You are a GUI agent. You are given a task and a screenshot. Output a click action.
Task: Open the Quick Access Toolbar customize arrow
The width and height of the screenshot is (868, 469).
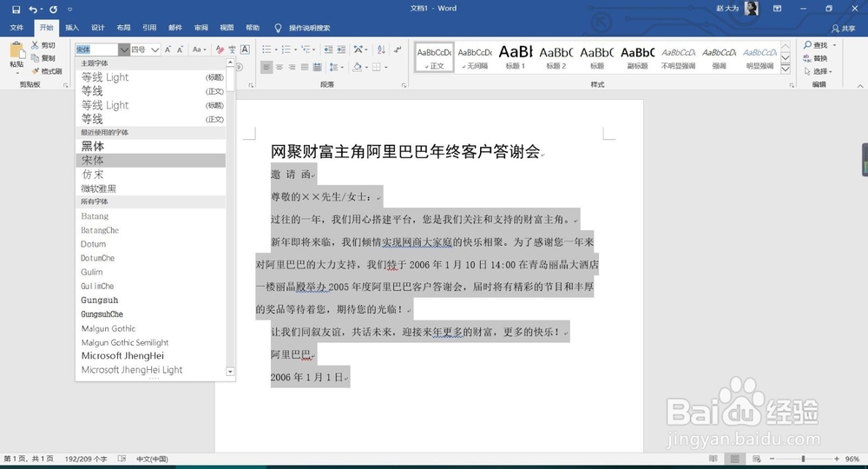[69, 10]
